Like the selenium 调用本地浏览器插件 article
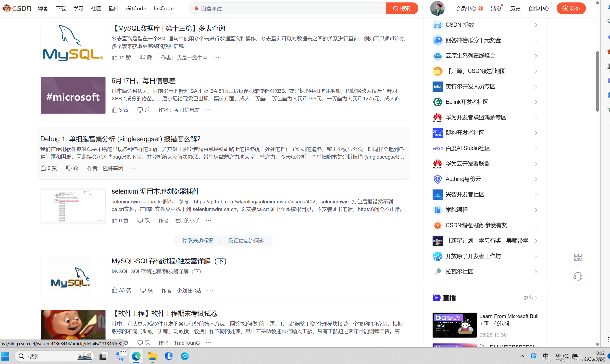This screenshot has width=610, height=364. click(120, 221)
